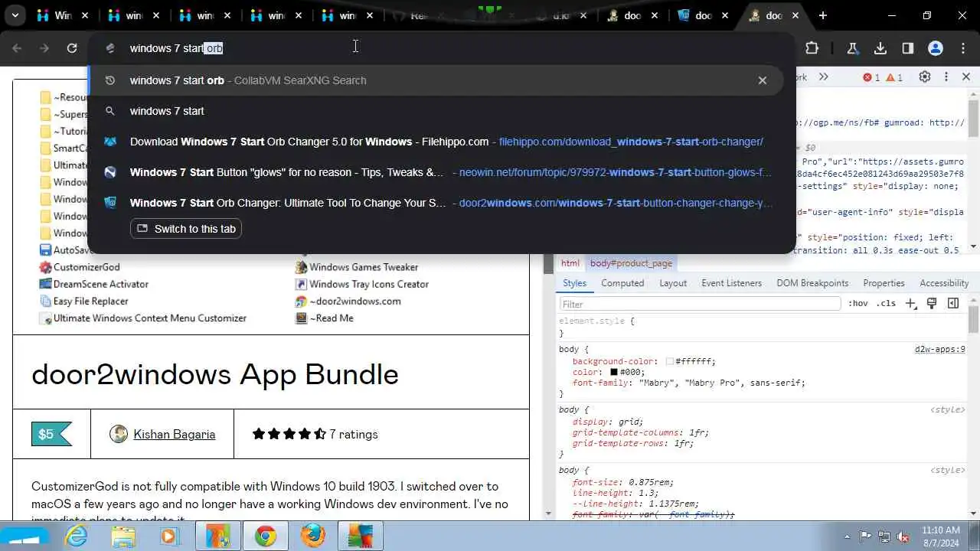Switch to the Event Listeners tab
Image resolution: width=980 pixels, height=551 pixels.
pyautogui.click(x=732, y=283)
